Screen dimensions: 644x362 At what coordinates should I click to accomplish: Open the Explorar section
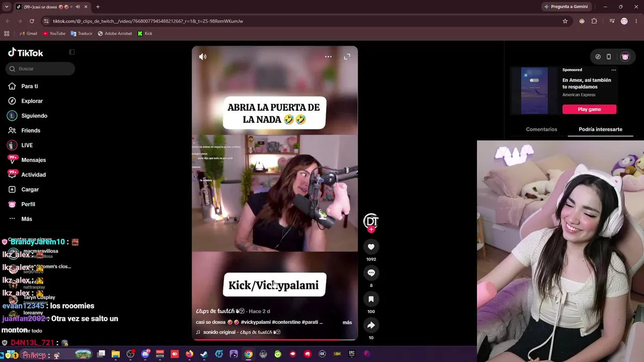(32, 101)
